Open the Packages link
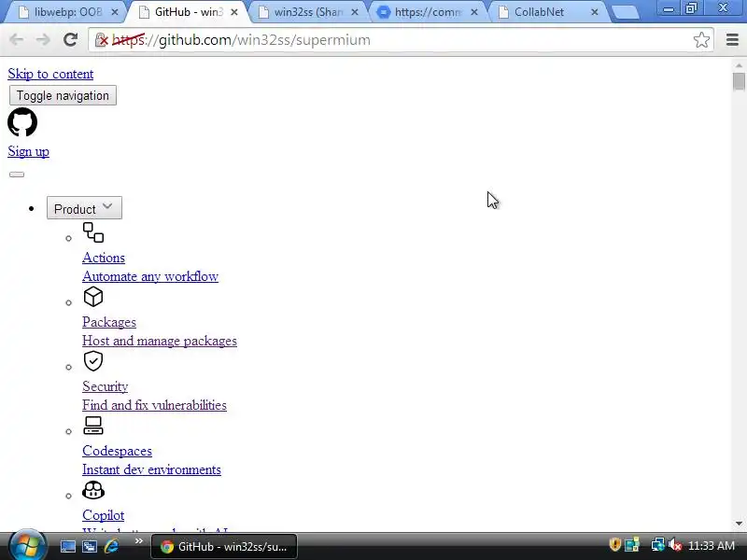 click(x=109, y=322)
